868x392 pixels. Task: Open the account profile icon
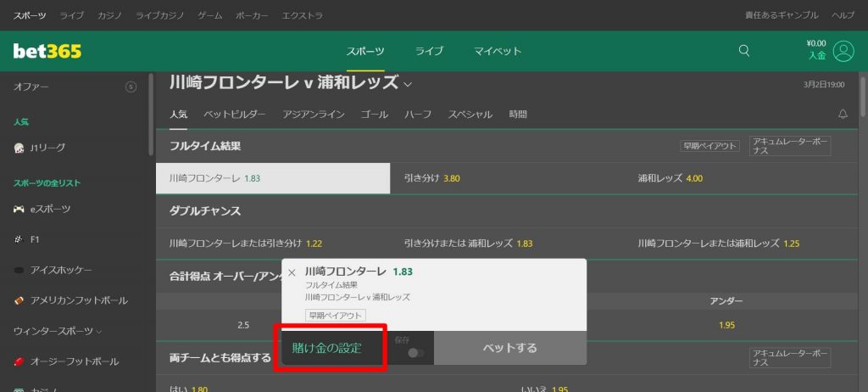[x=843, y=51]
